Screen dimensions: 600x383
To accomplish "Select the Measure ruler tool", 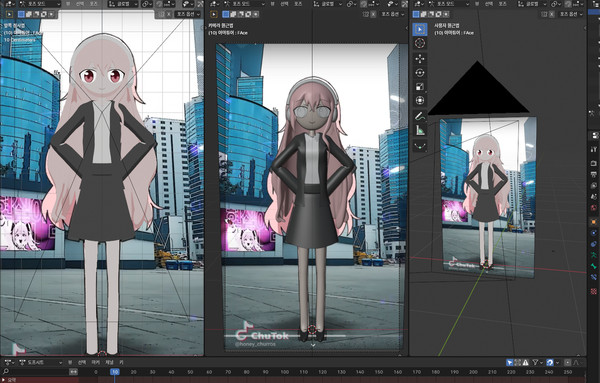I will (420, 130).
